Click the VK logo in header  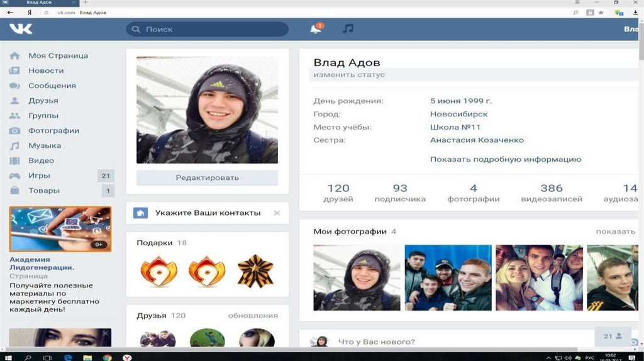[21, 29]
